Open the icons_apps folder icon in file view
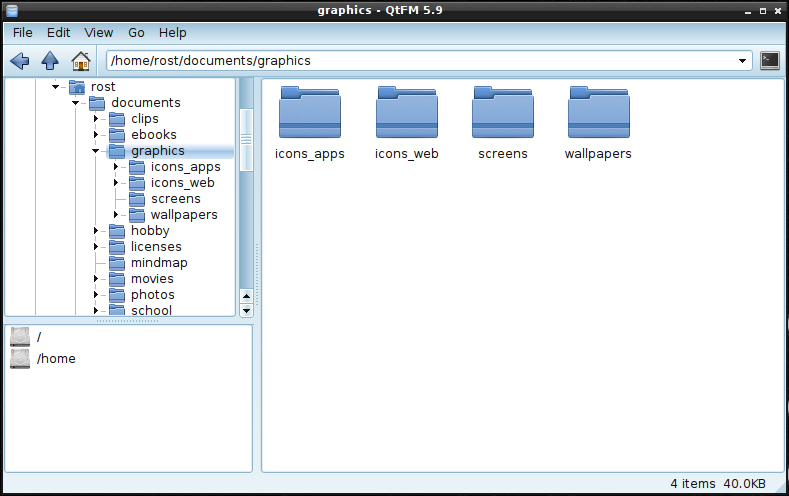Viewport: 789px width, 496px height. [x=309, y=112]
